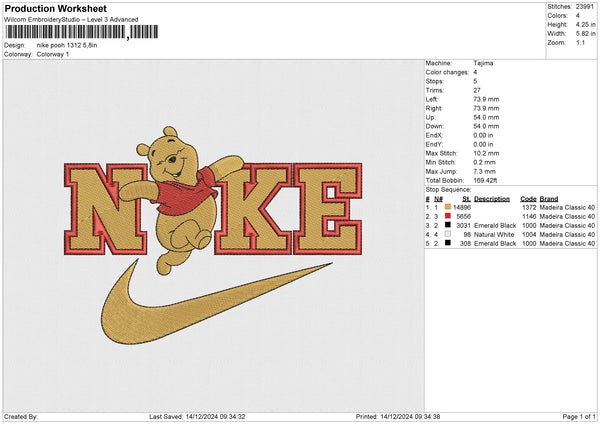Viewport: 600px width, 424px height.
Task: Click the Brand column header
Action: click(549, 199)
